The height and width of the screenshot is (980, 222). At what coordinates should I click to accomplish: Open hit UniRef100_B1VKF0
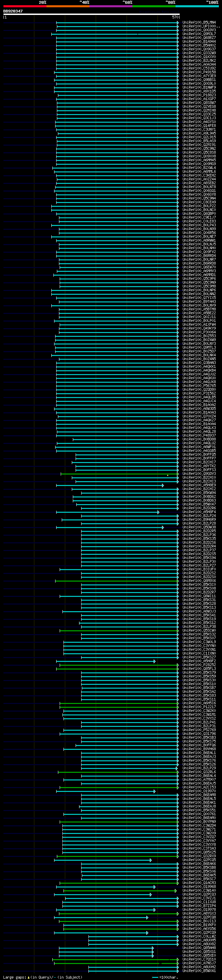pyautogui.click(x=199, y=925)
